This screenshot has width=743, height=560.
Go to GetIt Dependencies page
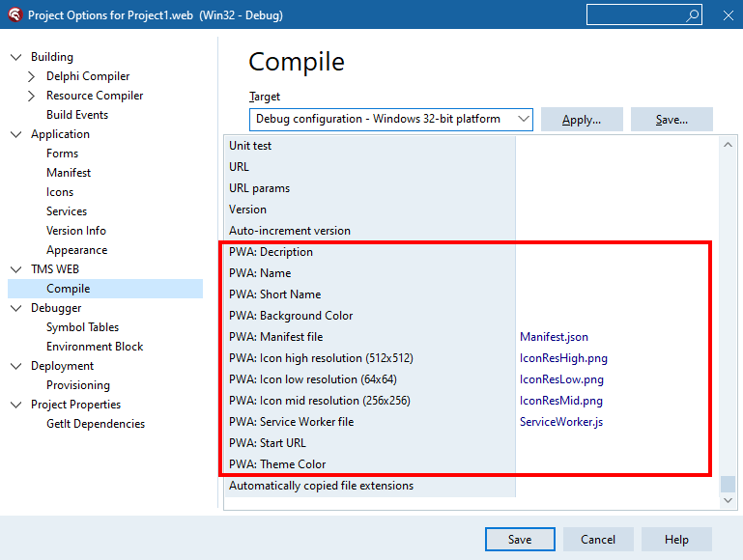96,424
